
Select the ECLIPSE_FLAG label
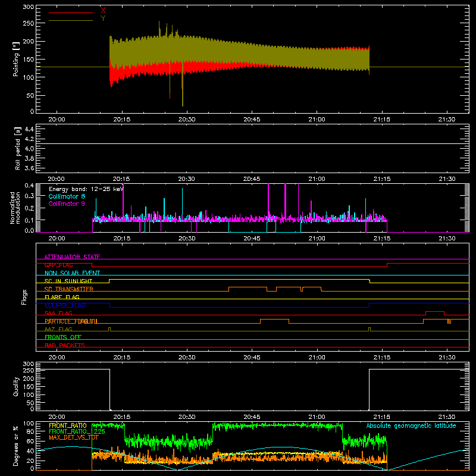65,305
